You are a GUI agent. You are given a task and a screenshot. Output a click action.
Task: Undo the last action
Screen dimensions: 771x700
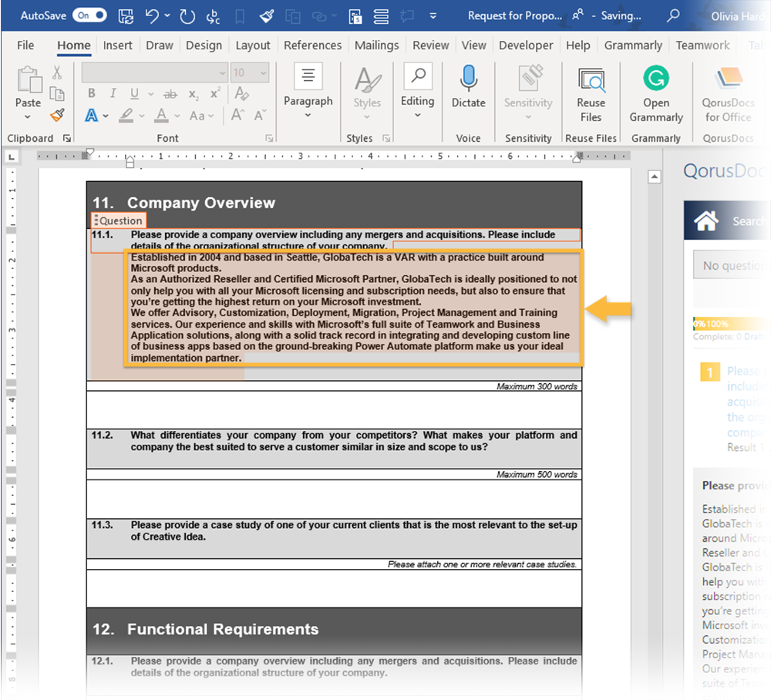point(151,16)
